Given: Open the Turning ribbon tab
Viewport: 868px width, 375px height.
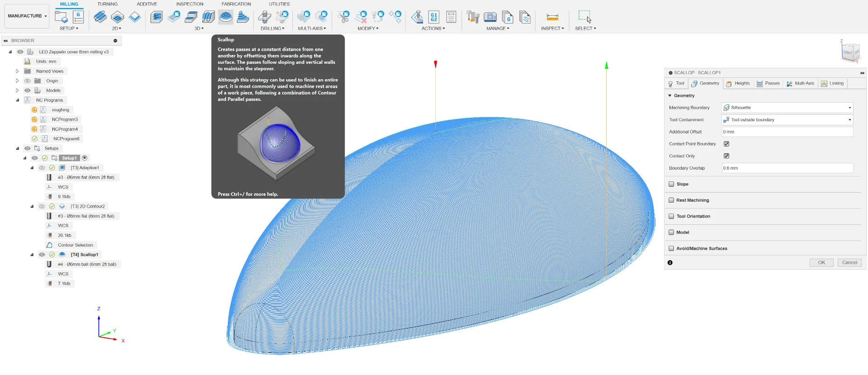Looking at the screenshot, I should (x=107, y=4).
